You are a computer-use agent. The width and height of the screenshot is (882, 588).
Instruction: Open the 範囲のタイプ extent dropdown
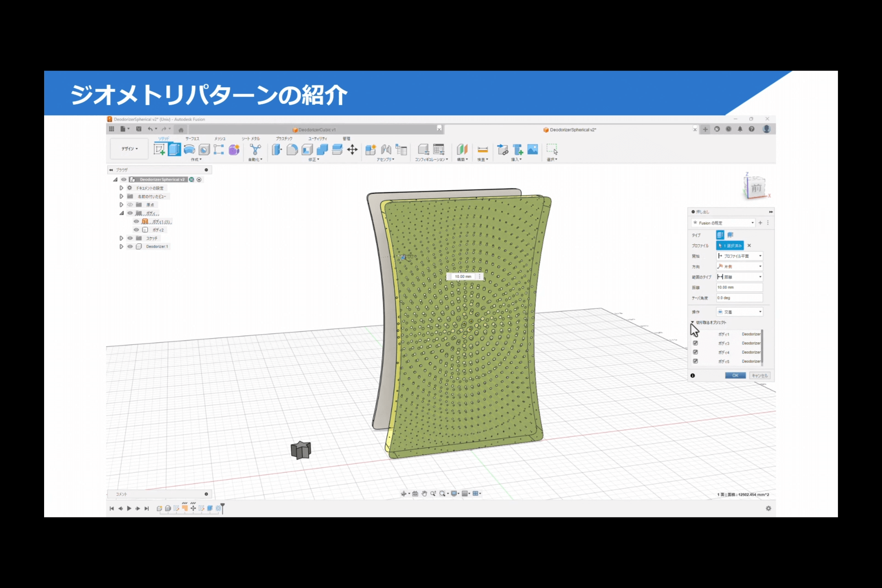[x=740, y=277]
